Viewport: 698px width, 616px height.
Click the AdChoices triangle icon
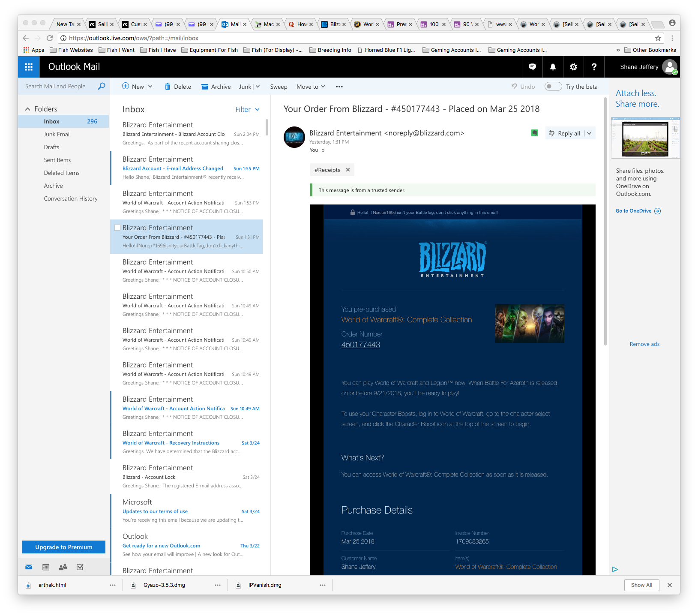pos(615,569)
